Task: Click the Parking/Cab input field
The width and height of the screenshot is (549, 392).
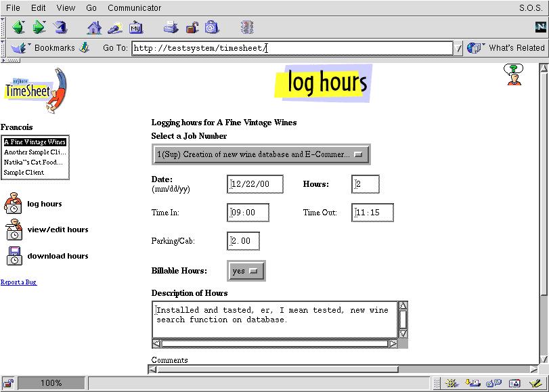Action: click(243, 241)
